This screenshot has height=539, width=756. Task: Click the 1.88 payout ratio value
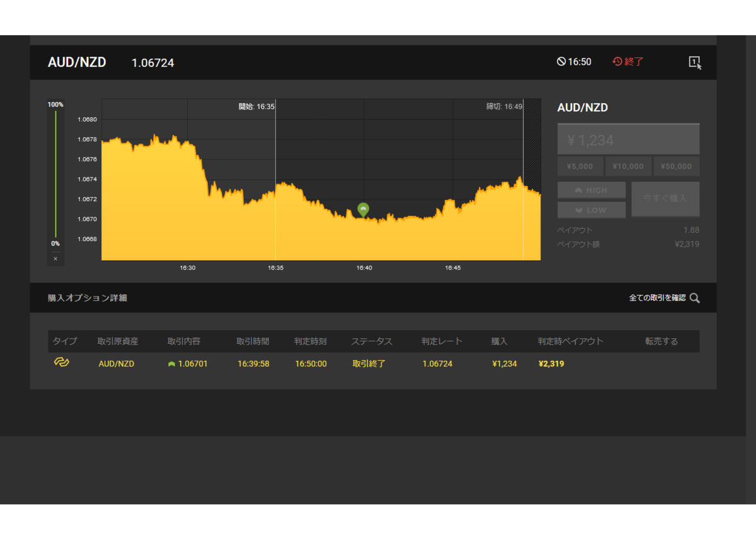[x=691, y=230]
